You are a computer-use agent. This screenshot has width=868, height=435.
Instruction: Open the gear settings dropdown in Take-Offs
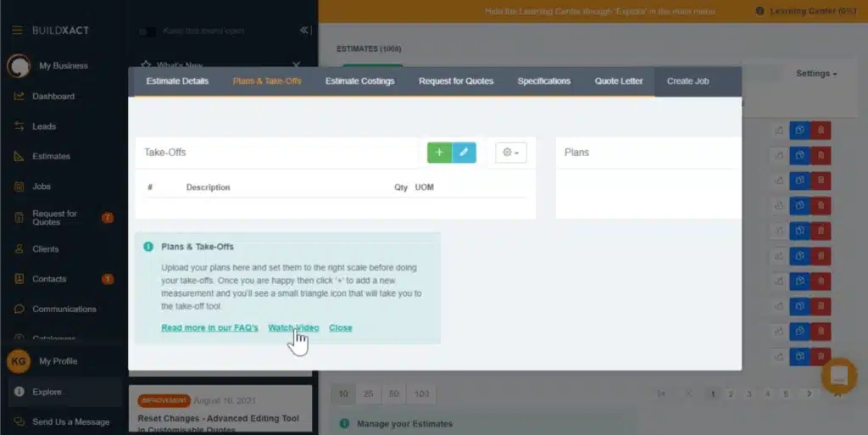[510, 153]
